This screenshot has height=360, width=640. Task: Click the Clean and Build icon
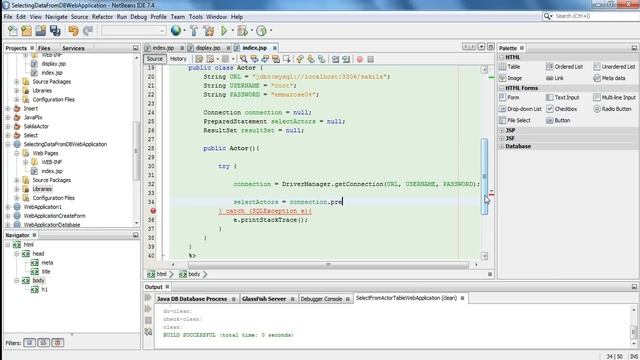(x=209, y=31)
